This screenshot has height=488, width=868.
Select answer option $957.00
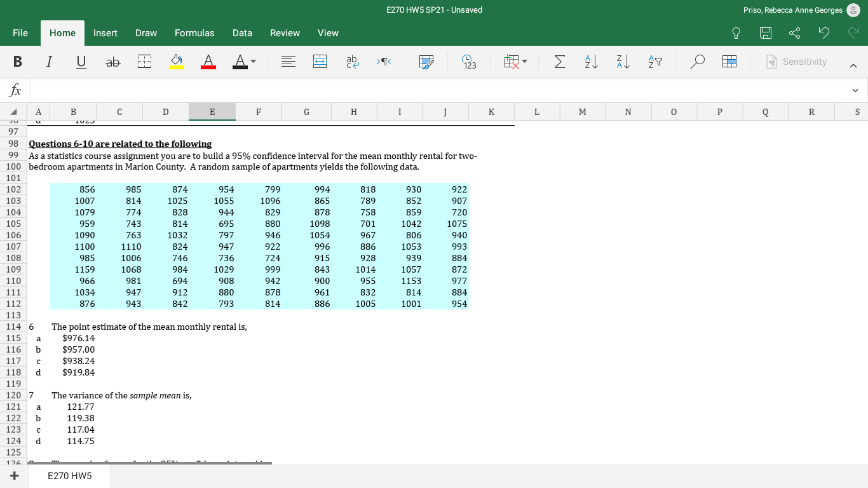point(78,349)
